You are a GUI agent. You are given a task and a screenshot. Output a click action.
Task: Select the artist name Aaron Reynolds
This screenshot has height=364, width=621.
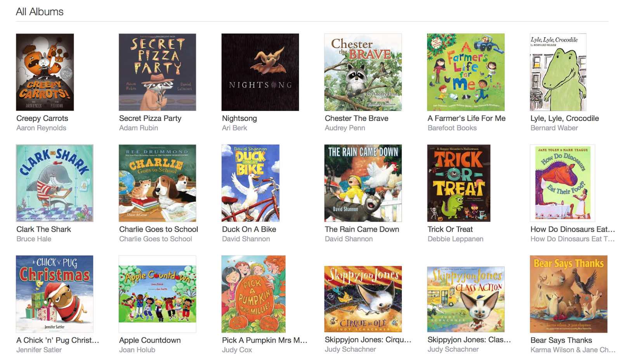(41, 128)
